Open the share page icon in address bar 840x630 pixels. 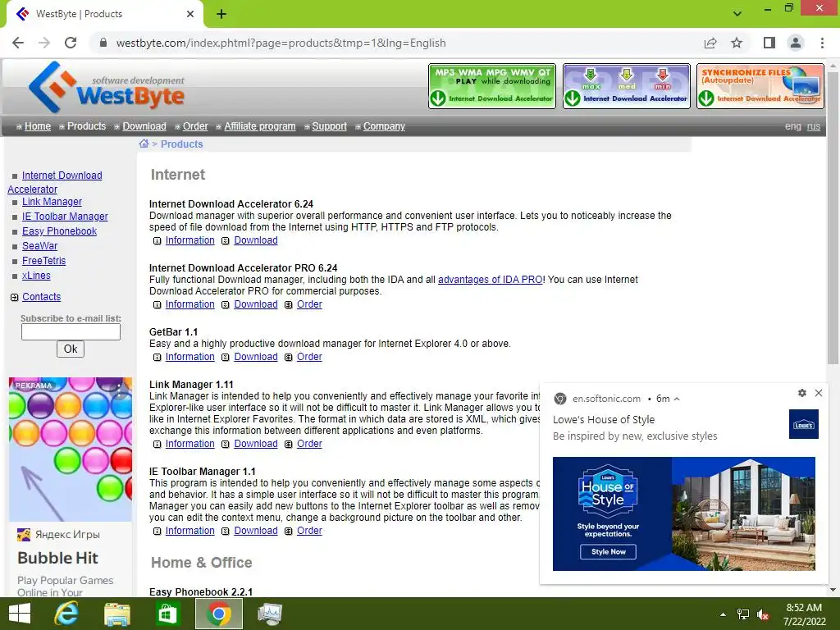tap(710, 43)
